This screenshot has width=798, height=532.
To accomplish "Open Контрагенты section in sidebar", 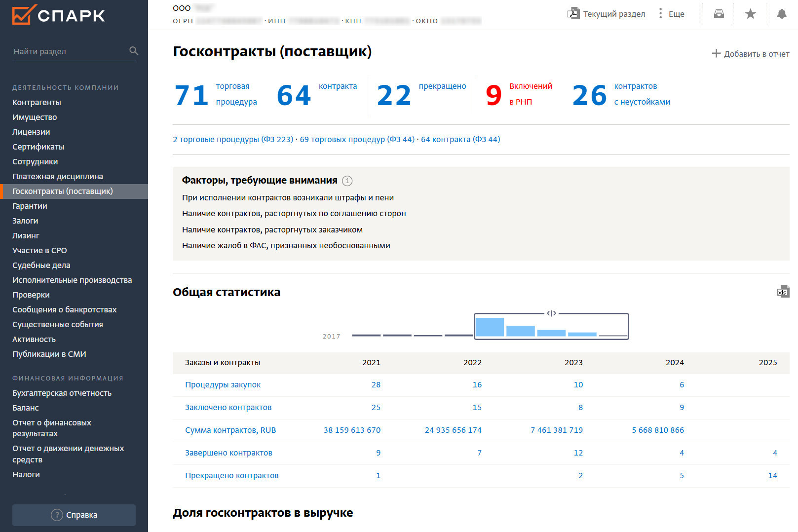I will click(x=37, y=102).
